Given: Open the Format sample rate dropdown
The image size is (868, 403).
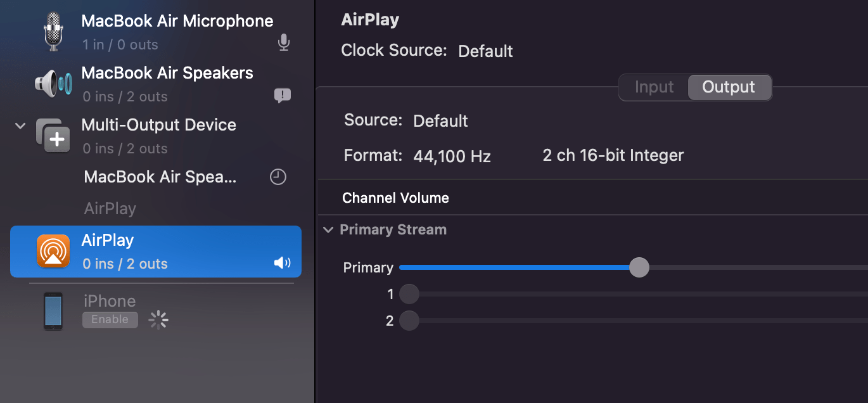Looking at the screenshot, I should [x=451, y=156].
